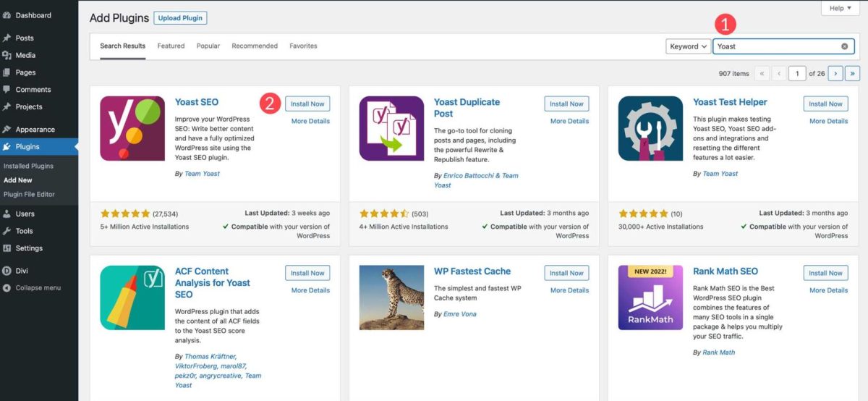Click the Users icon in sidebar
Screen dimensions: 868x401
(x=7, y=214)
